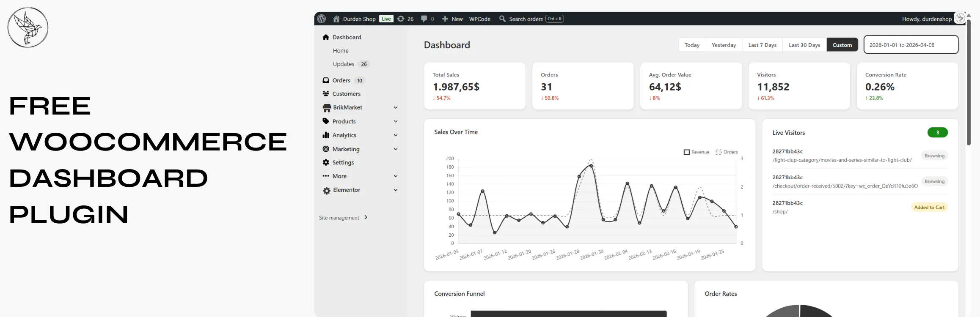
Task: Open the Settings menu link
Action: (343, 162)
